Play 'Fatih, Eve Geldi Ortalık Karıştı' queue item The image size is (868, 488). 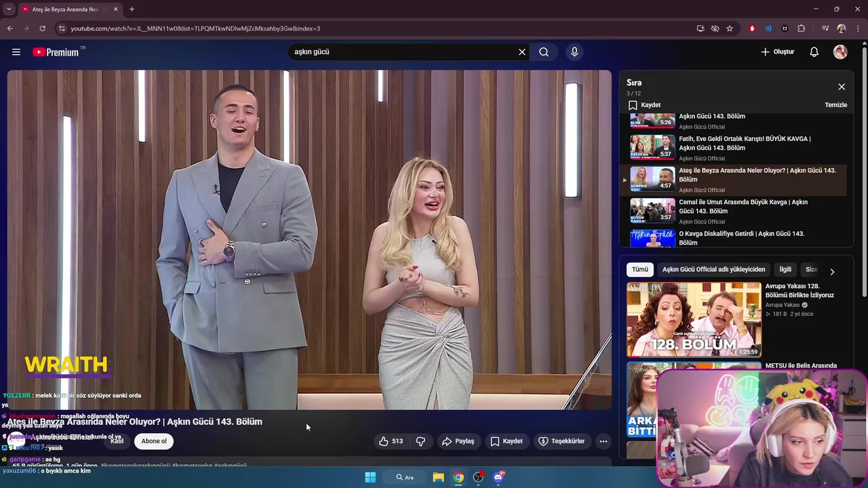(735, 148)
